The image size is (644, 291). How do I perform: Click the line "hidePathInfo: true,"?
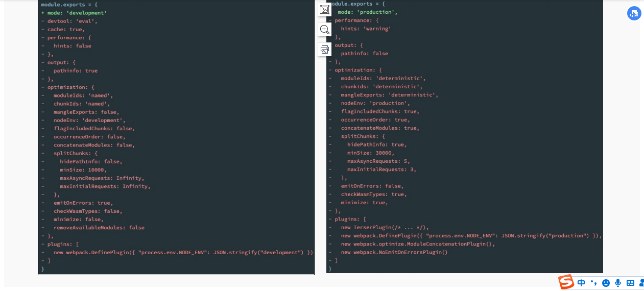coord(377,144)
